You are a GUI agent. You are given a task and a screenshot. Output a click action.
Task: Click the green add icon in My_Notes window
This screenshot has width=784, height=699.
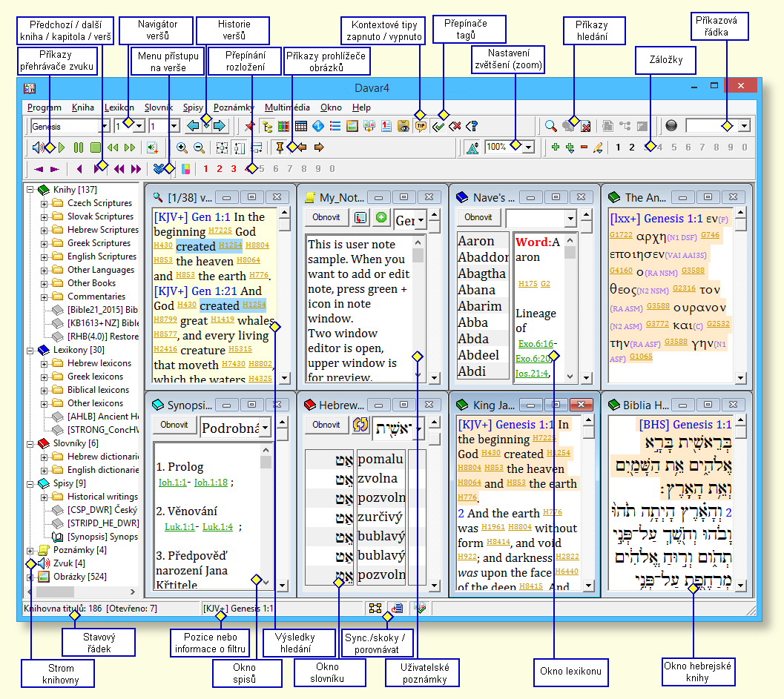(381, 218)
